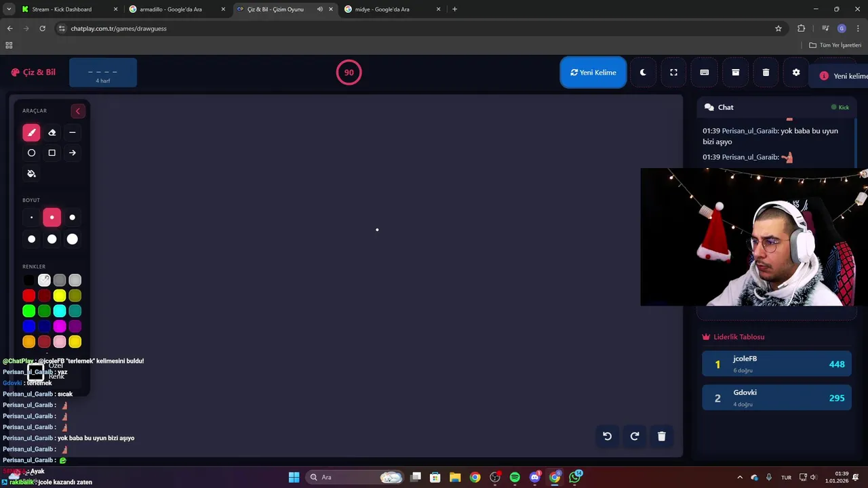Open browser extensions puzzle icon

(x=802, y=28)
